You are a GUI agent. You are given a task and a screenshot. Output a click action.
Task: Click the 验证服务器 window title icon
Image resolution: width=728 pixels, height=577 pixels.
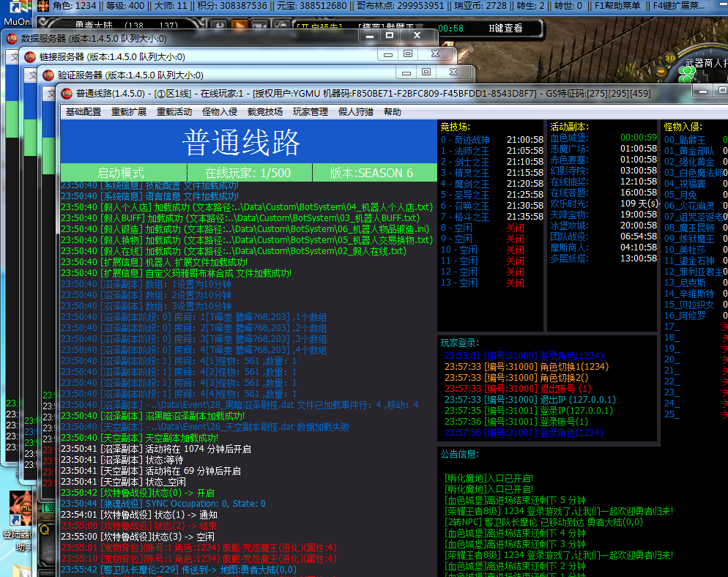coord(48,75)
